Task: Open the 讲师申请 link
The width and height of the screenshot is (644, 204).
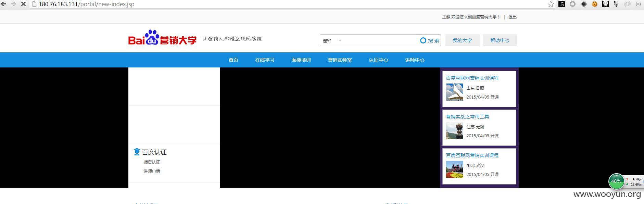Action: point(152,171)
